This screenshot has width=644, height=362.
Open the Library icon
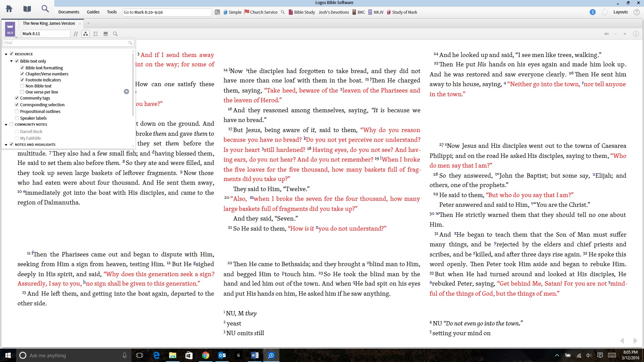tap(27, 9)
